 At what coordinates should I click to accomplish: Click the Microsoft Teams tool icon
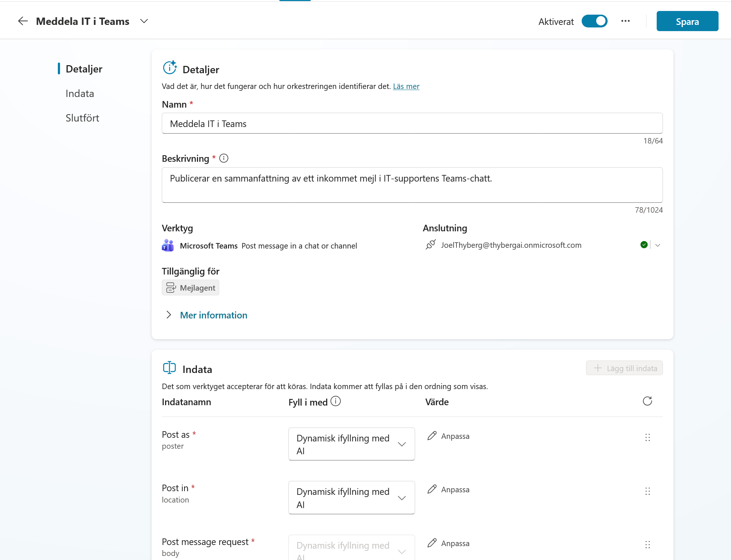(x=168, y=245)
